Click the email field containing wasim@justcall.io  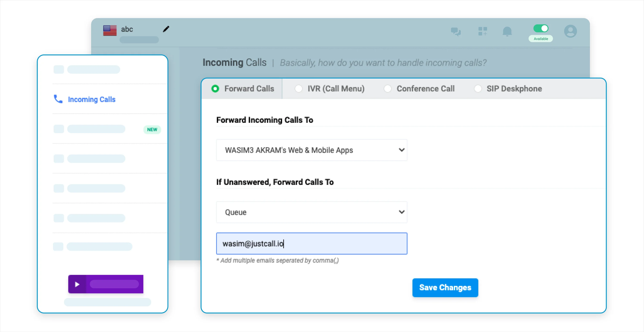[311, 244]
